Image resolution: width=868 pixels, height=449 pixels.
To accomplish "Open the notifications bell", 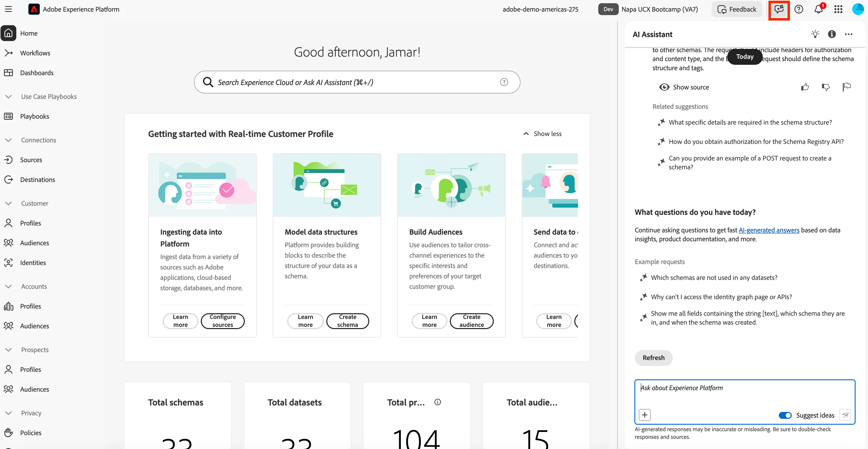I will [x=819, y=9].
